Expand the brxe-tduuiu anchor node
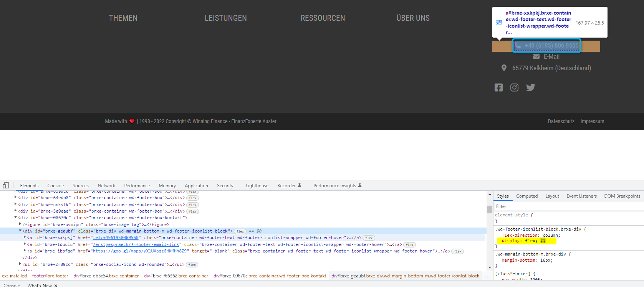The image size is (644, 287). tap(25, 244)
